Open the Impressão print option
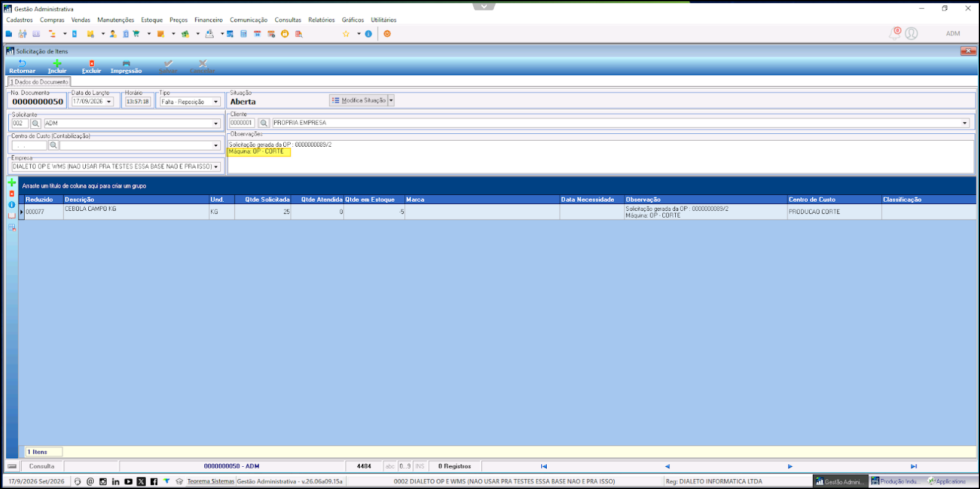The height and width of the screenshot is (489, 980). click(126, 67)
